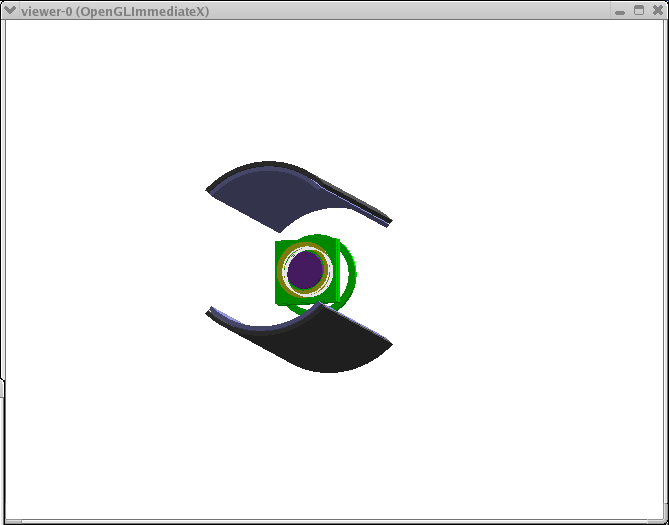Click the left tip of the lower blade
Viewport: 669px width, 525px height.
(x=209, y=311)
